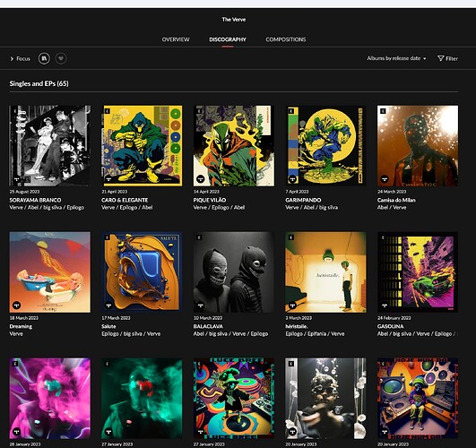Screen dimensions: 476x448
Task: Switch to the Compositions tab
Action: (x=286, y=39)
